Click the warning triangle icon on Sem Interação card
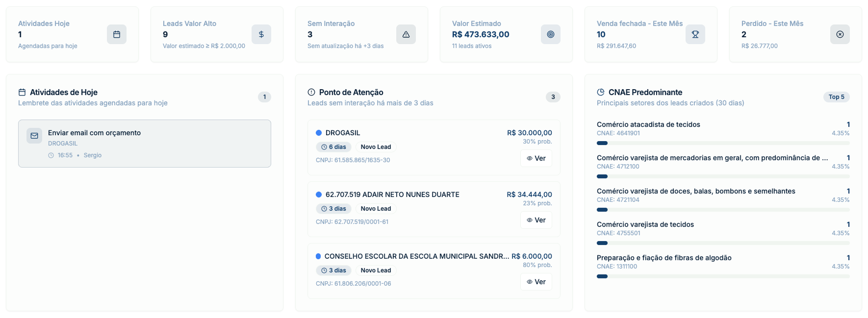This screenshot has width=868, height=318. coord(406,34)
